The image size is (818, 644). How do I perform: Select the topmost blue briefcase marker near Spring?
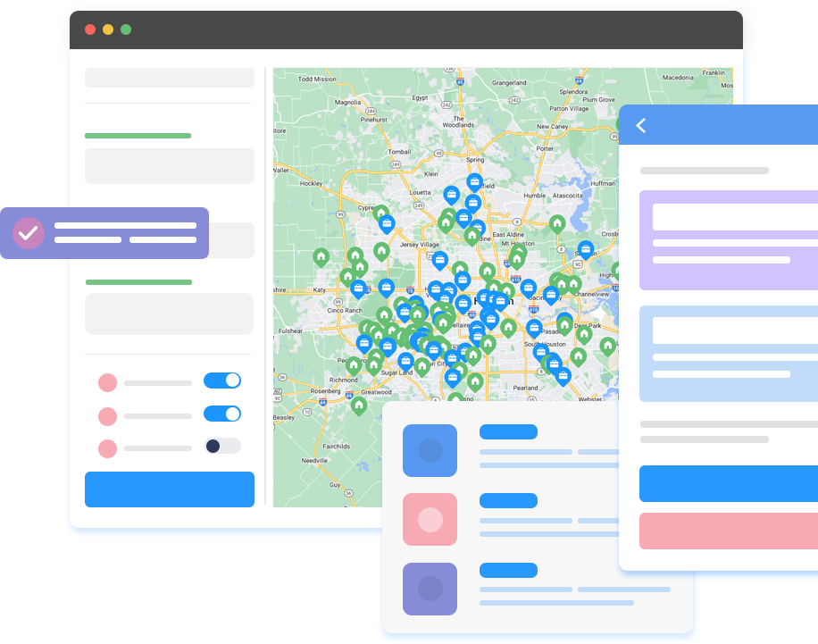coord(474,182)
